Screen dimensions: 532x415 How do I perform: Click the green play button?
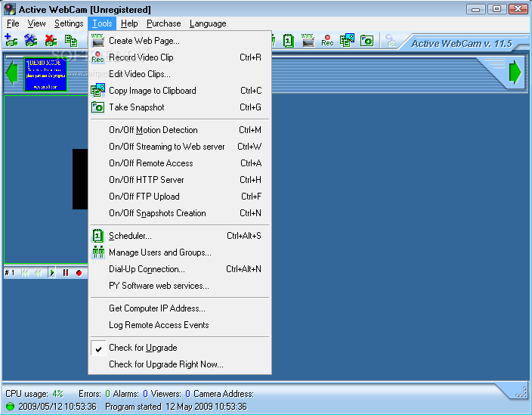52,273
